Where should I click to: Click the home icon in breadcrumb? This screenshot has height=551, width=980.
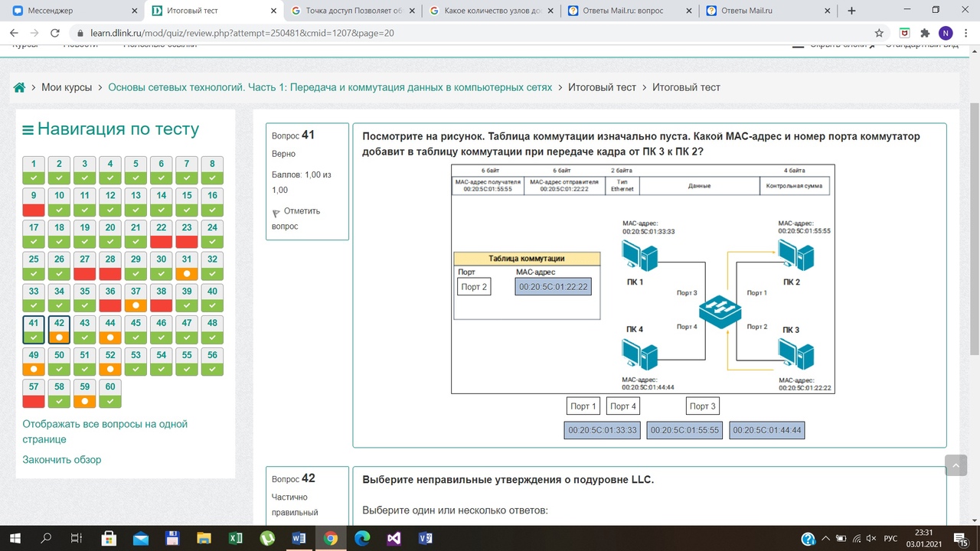click(x=20, y=87)
